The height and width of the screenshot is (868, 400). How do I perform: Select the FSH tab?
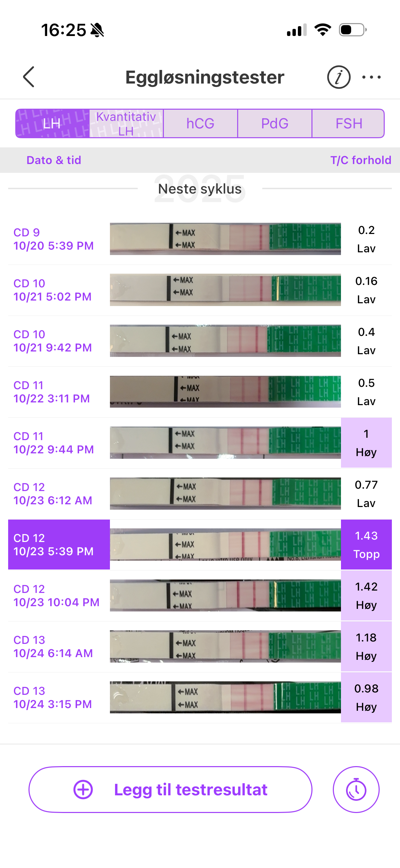(348, 123)
